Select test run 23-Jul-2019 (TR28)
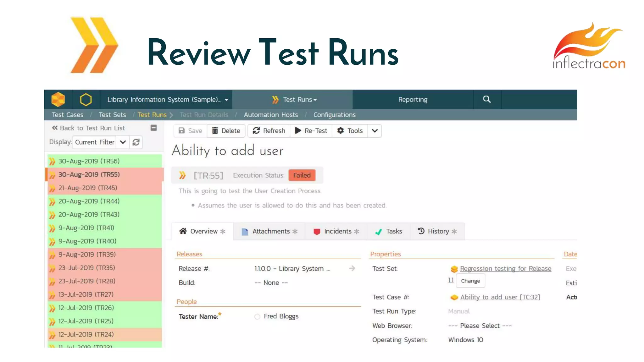This screenshot has width=644, height=362. point(105,281)
